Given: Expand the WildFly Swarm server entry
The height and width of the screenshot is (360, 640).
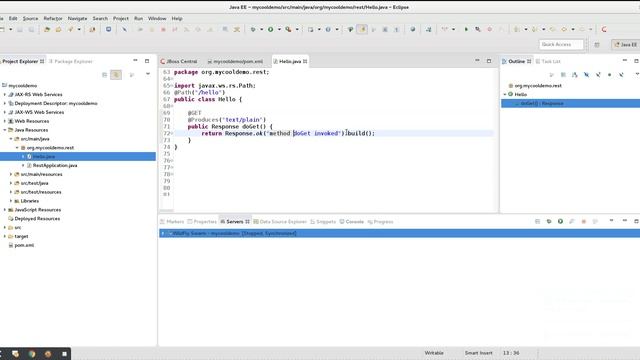Looking at the screenshot, I should click(x=163, y=233).
